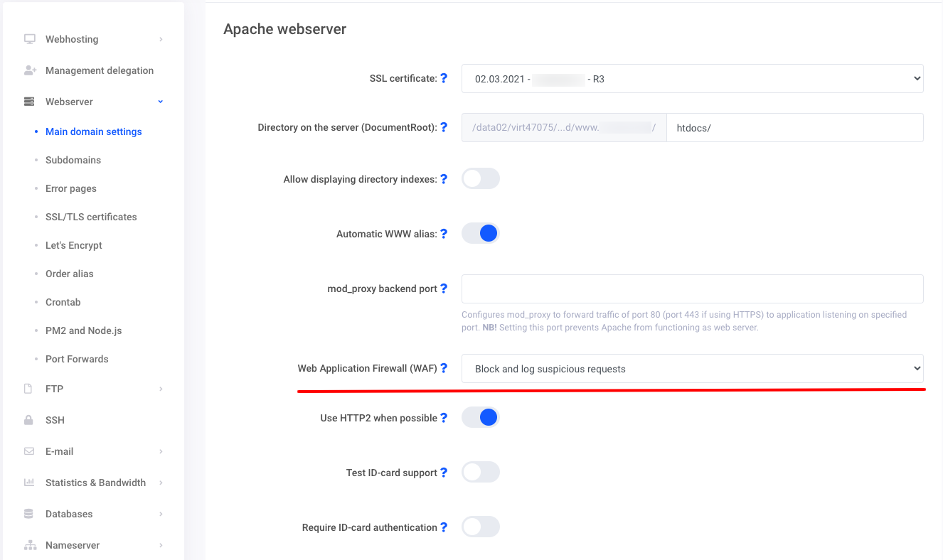Click the Databases icon in sidebar
Viewport: 943px width, 560px height.
click(x=29, y=514)
